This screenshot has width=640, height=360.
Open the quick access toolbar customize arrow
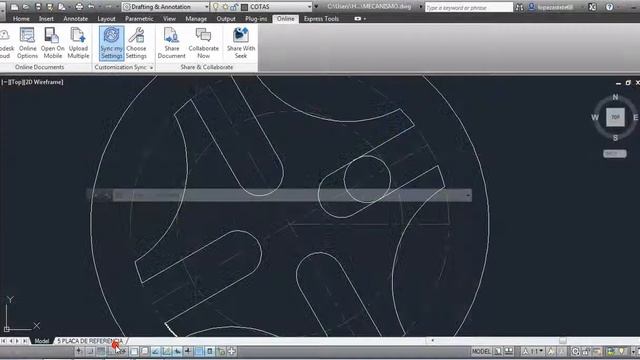[x=316, y=7]
